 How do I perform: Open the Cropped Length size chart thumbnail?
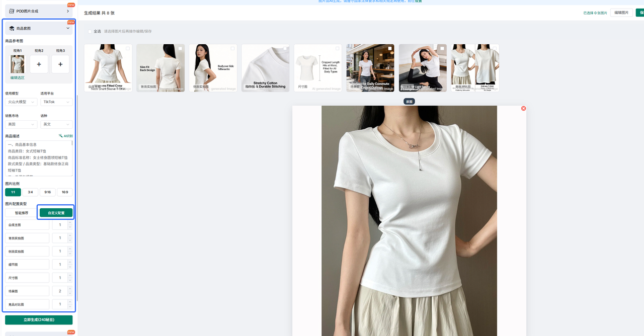tap(317, 68)
